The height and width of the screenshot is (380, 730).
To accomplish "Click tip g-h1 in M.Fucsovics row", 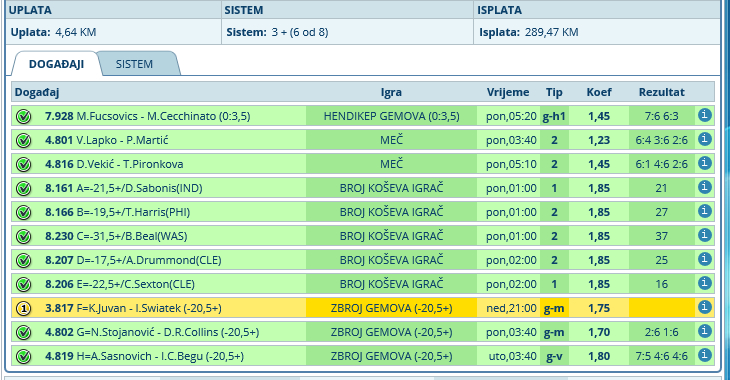I will click(x=554, y=116).
